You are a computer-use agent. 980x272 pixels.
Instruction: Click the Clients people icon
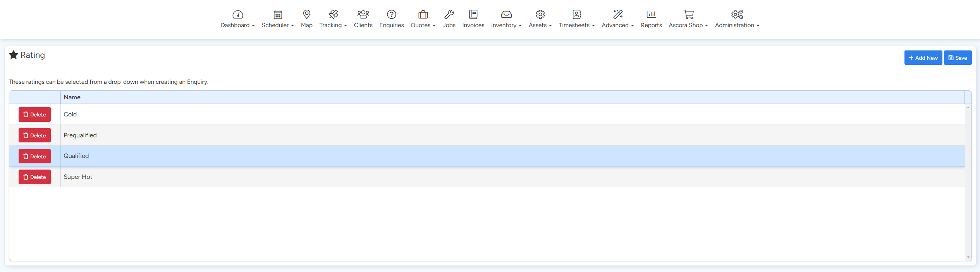pos(363,14)
